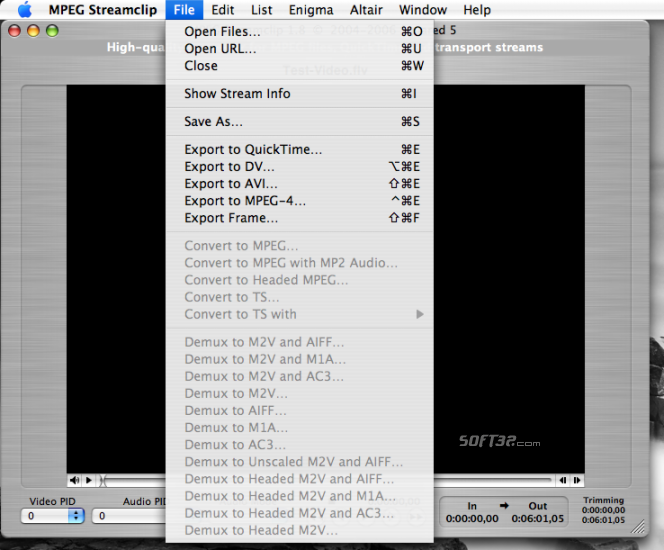Select Export to QuickTime...
The image size is (664, 550).
[299, 149]
